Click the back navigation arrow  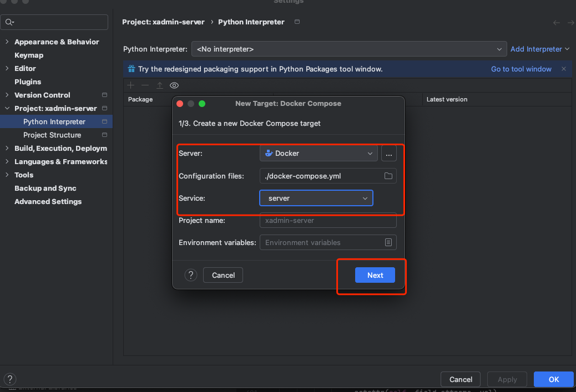[556, 23]
